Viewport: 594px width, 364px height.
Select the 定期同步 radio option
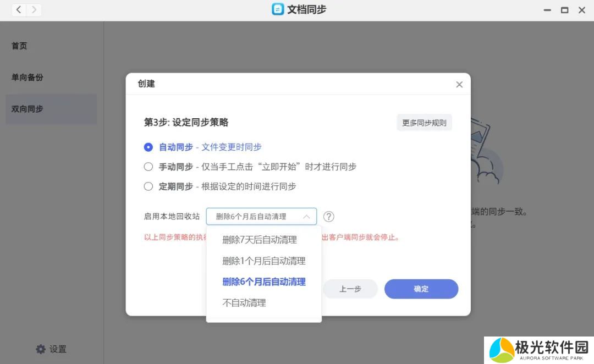(x=148, y=186)
